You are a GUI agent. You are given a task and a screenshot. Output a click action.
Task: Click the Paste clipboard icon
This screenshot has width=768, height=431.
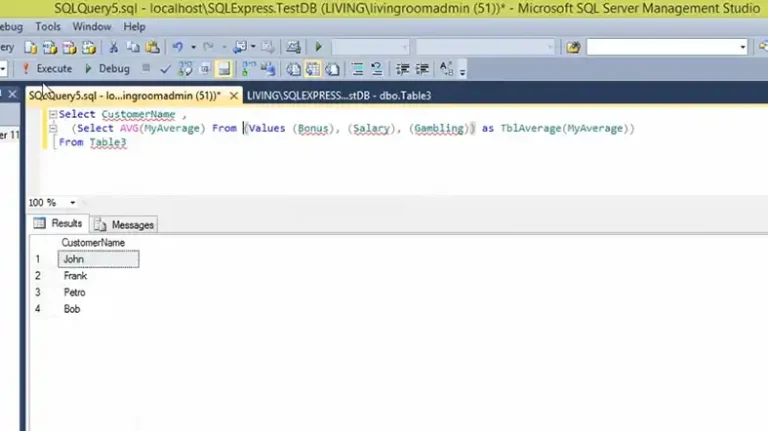coord(150,47)
